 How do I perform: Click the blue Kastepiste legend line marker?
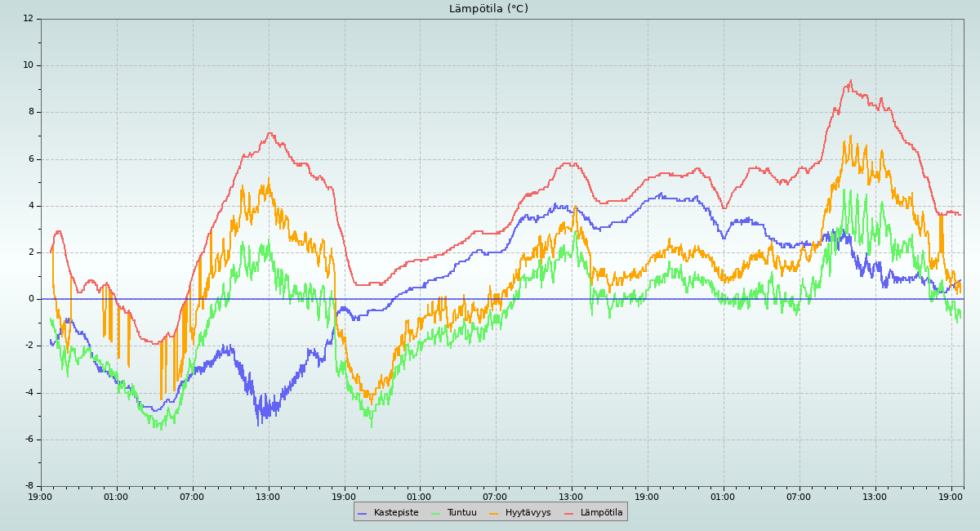[363, 513]
